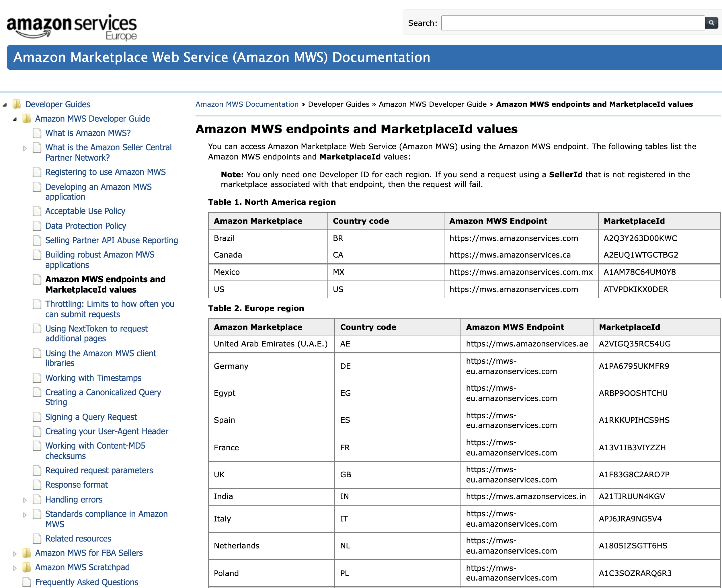Click the Amazon MWS Documentation blue banner title
This screenshot has width=722, height=588.
222,57
